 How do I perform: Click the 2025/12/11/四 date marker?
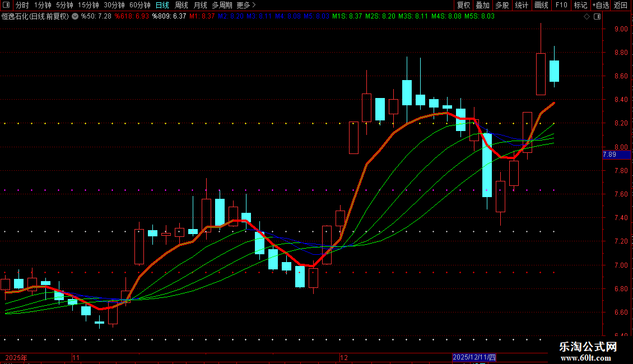point(474,357)
